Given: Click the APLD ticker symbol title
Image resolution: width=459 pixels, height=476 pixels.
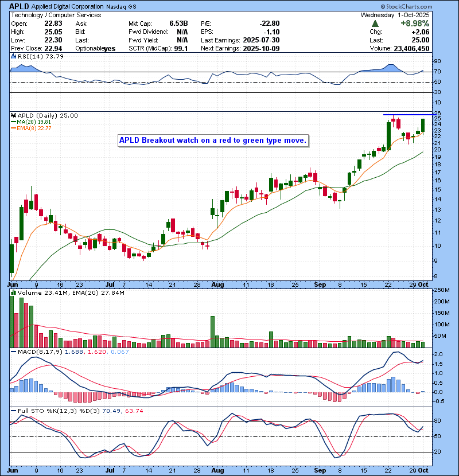Looking at the screenshot, I should tap(19, 6).
